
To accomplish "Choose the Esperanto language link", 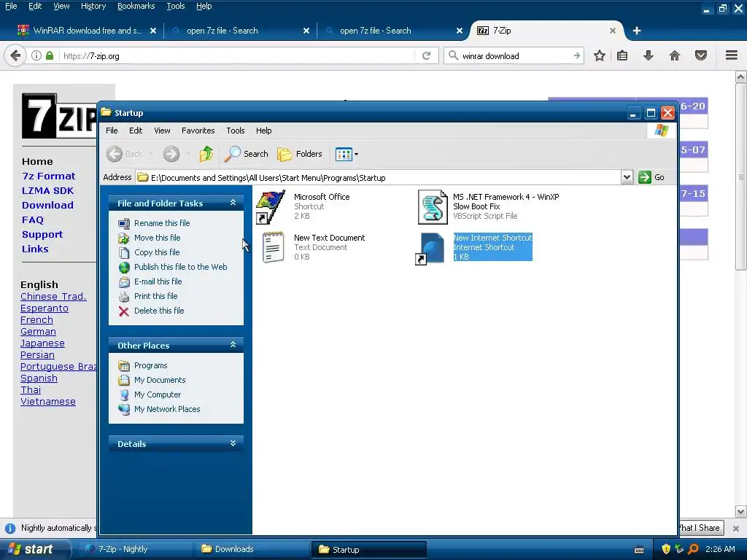I will (x=44, y=308).
